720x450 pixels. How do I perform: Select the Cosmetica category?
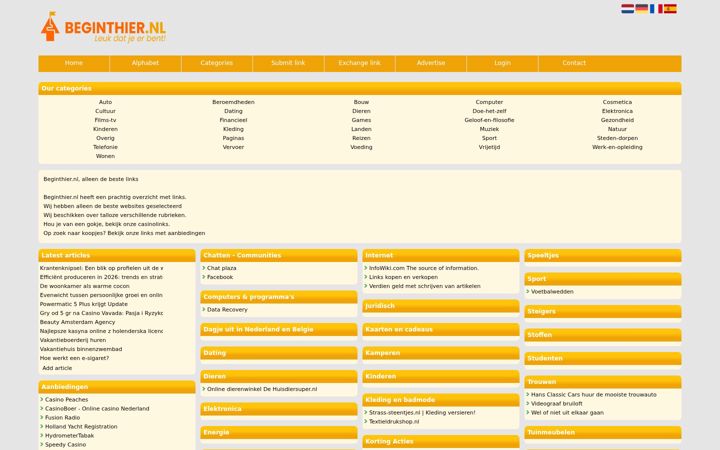pyautogui.click(x=617, y=102)
